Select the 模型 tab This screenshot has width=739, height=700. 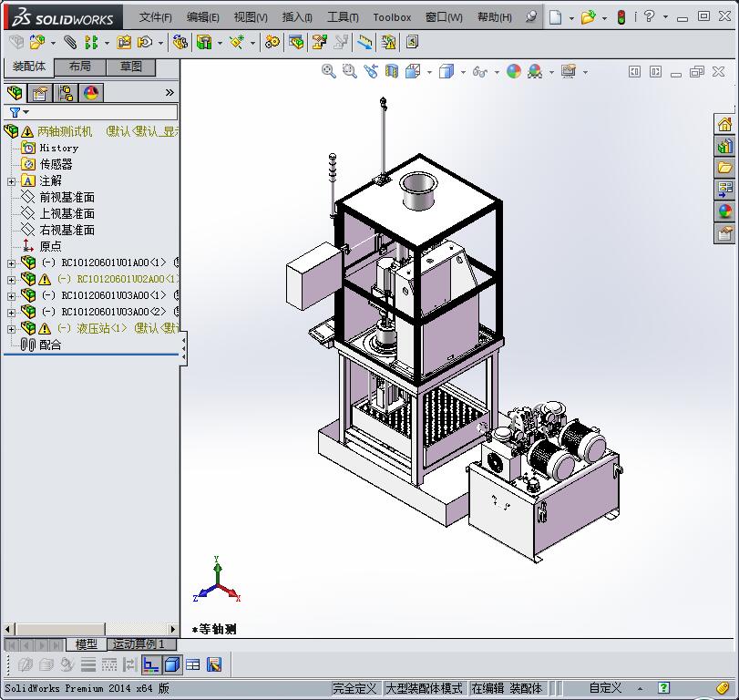click(87, 643)
